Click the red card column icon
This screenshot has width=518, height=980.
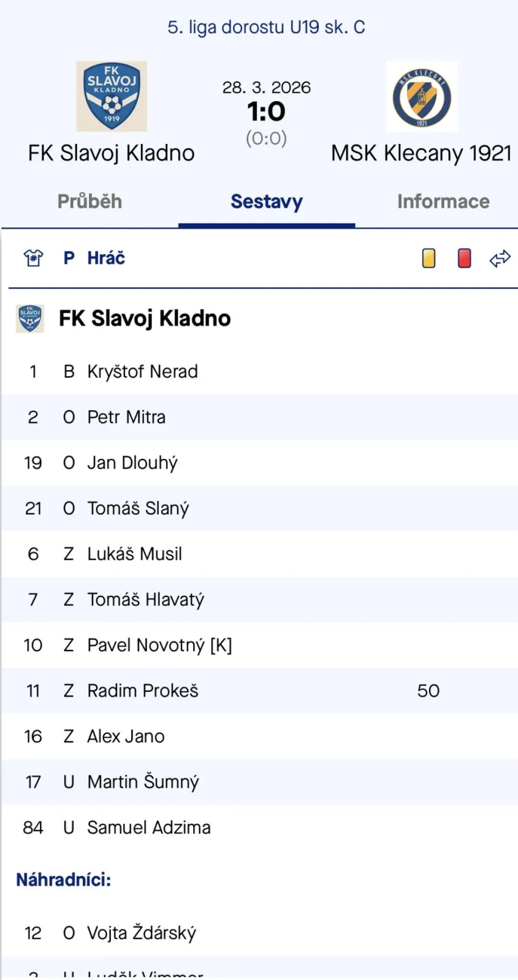[465, 258]
